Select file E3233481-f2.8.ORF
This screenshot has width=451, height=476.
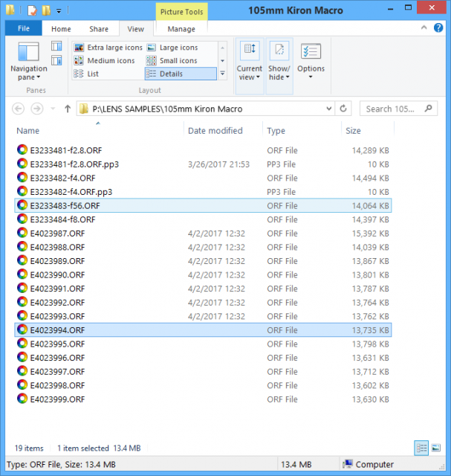click(x=203, y=150)
